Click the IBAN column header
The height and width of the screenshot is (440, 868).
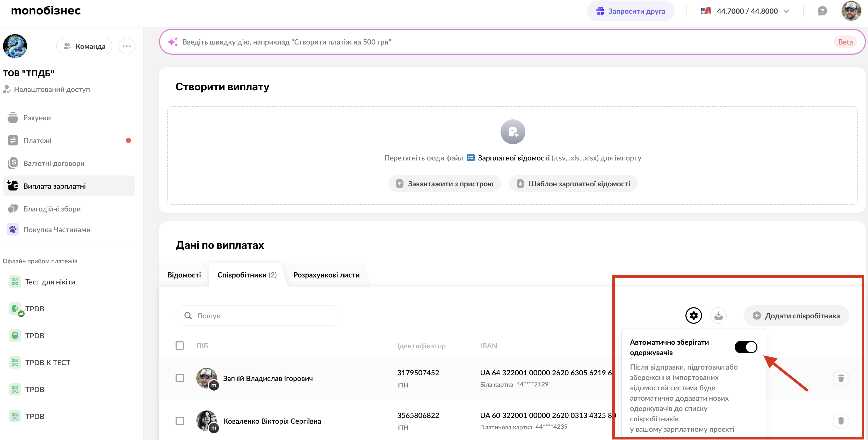[488, 346]
